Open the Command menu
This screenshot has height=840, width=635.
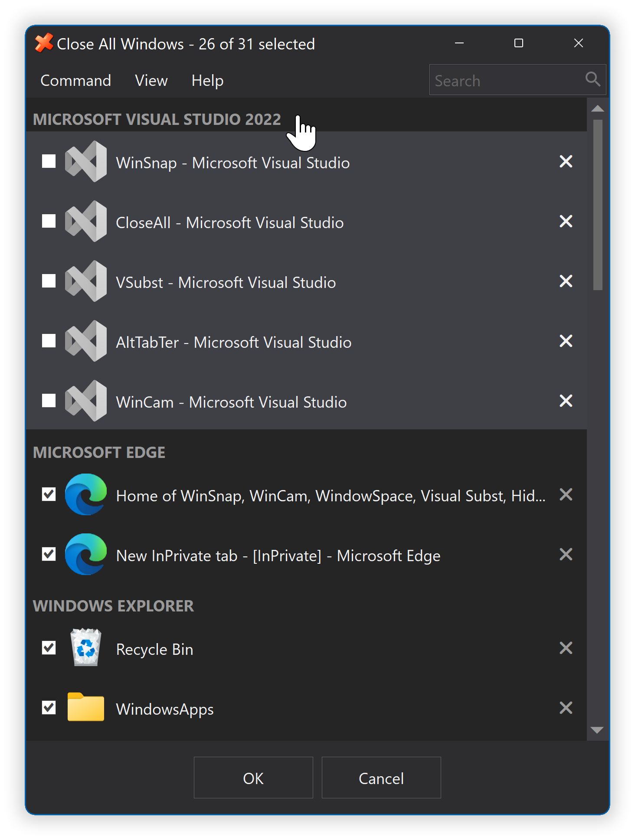point(76,81)
